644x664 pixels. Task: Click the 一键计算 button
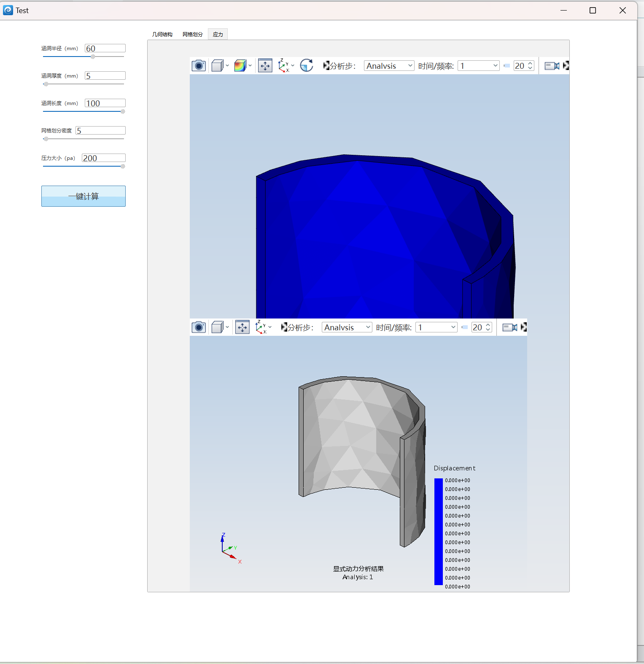click(84, 196)
